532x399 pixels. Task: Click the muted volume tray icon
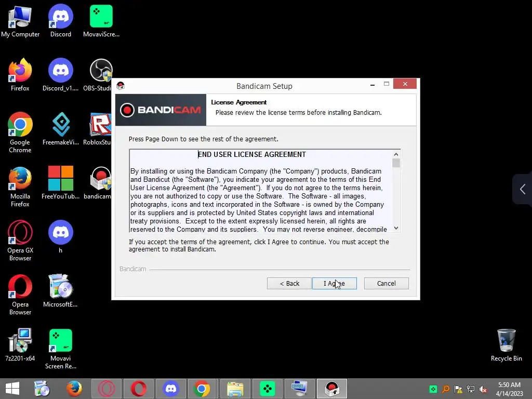[483, 389]
